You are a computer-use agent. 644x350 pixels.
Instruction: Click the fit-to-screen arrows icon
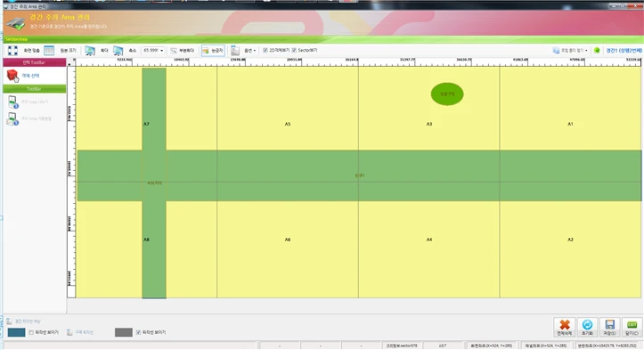12,51
